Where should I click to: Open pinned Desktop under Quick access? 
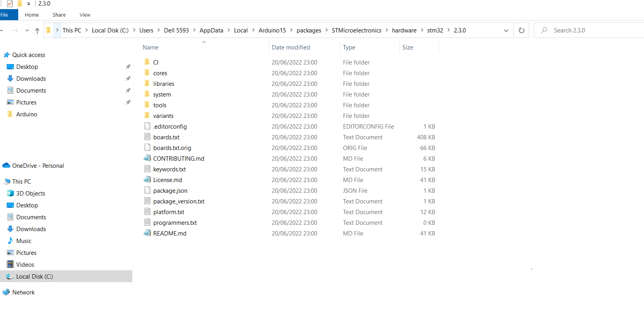click(x=27, y=67)
